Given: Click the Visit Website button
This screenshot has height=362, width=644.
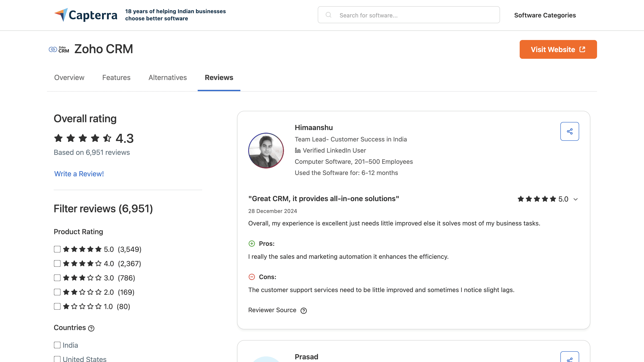Looking at the screenshot, I should (x=558, y=49).
